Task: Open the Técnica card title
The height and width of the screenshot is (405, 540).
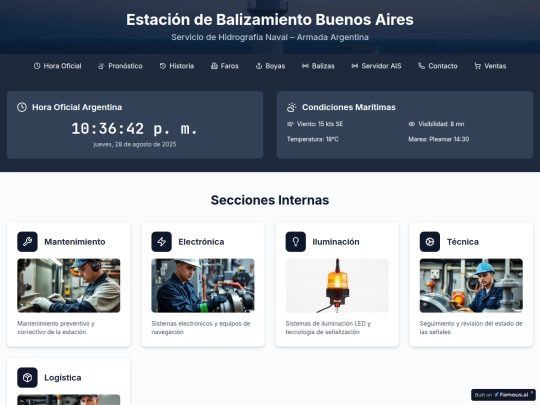Action: (x=463, y=242)
